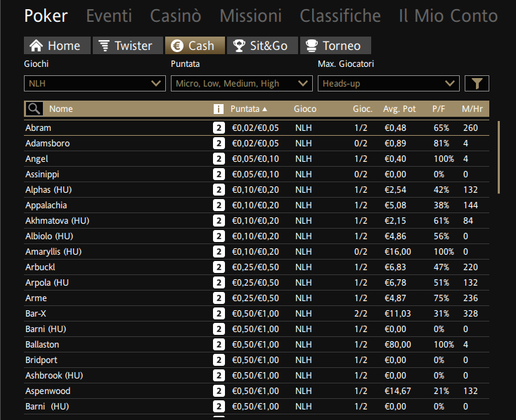Click the €80,00 average pot value
The width and height of the screenshot is (516, 420).
pos(397,345)
